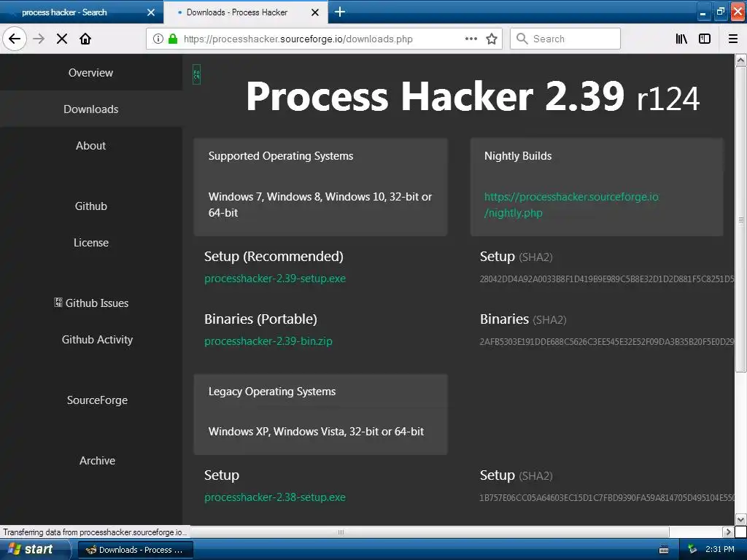Click 'Windows XP, Windows Vista, 32-bit or 64-bit' text
Image resolution: width=747 pixels, height=560 pixels.
[316, 432]
